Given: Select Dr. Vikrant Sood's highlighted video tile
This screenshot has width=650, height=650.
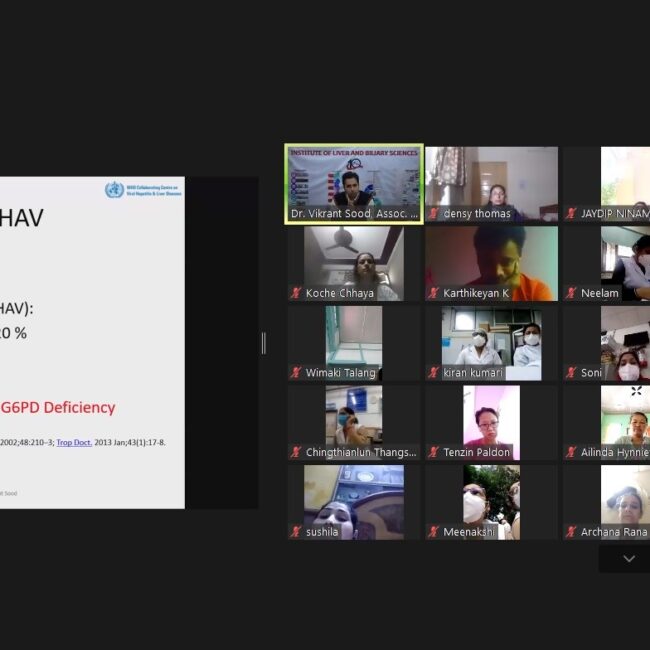Looking at the screenshot, I should (x=354, y=183).
